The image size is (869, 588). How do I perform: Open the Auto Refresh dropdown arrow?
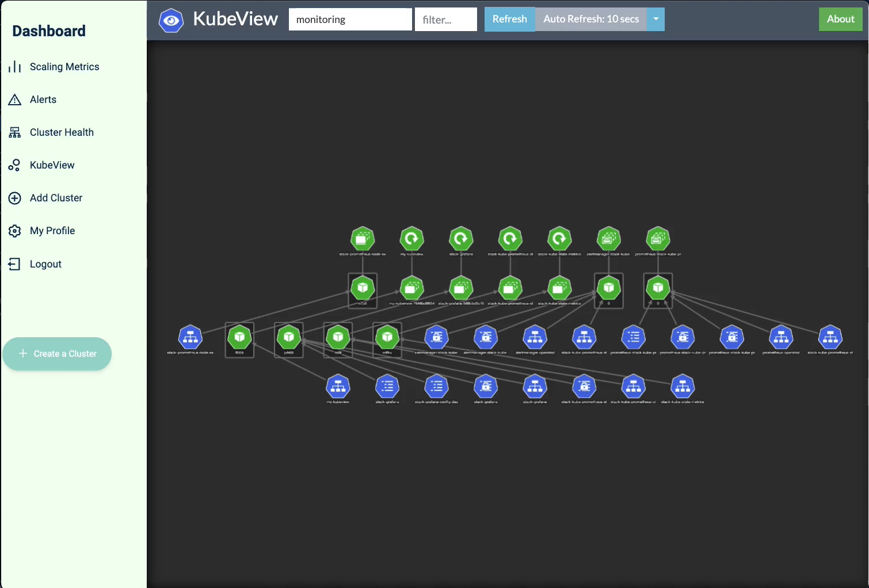click(655, 19)
